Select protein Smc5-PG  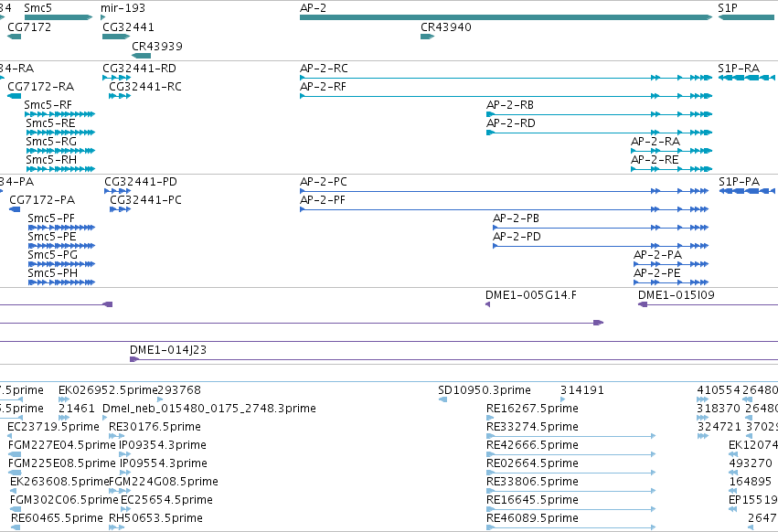click(61, 264)
